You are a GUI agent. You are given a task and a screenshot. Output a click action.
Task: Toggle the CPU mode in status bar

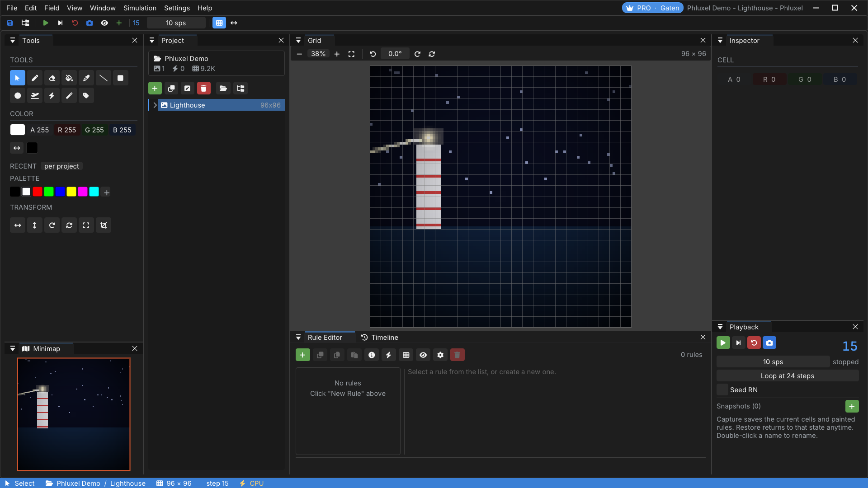click(x=252, y=483)
